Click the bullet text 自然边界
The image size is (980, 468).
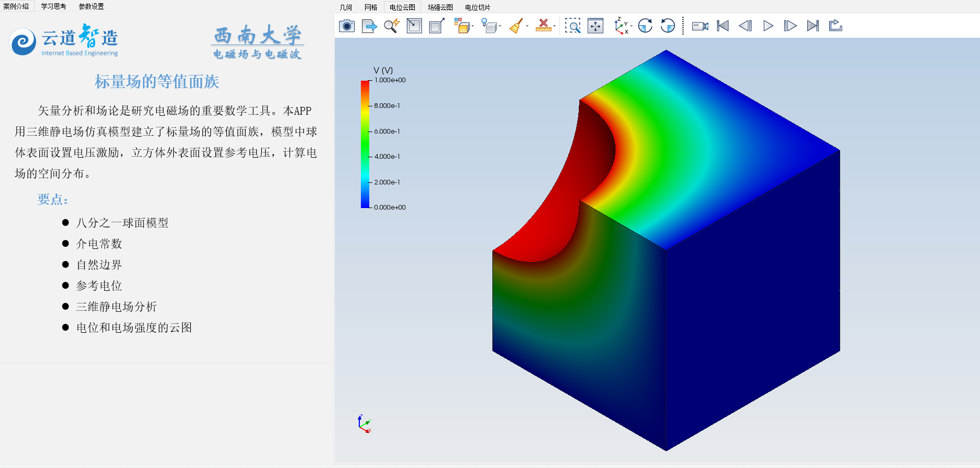point(99,265)
